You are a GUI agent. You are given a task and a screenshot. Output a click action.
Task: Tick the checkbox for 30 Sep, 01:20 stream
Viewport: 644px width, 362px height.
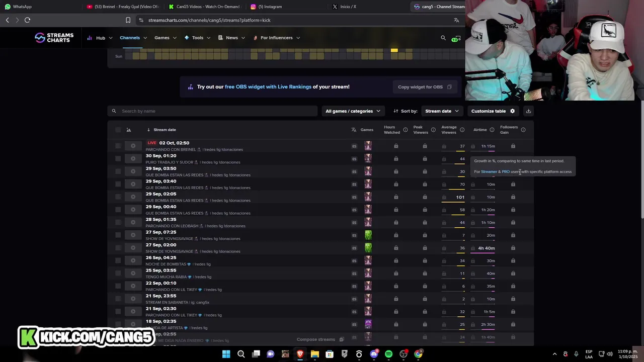118,159
